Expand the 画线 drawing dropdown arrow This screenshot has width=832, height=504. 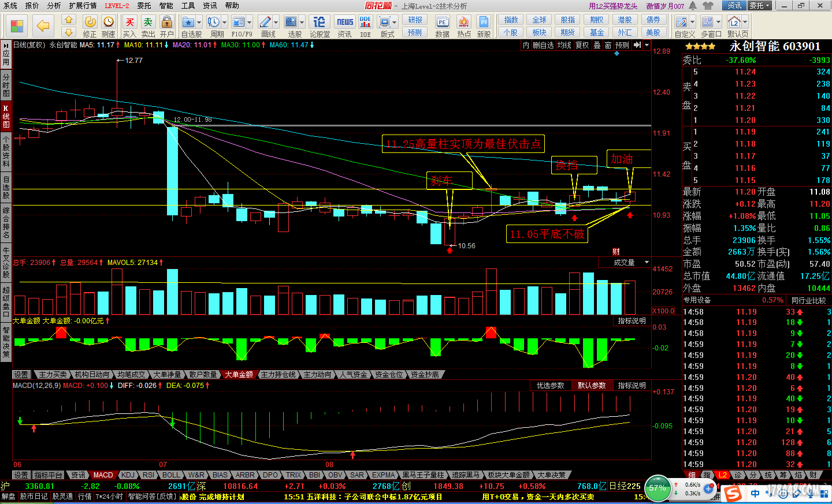(276, 23)
